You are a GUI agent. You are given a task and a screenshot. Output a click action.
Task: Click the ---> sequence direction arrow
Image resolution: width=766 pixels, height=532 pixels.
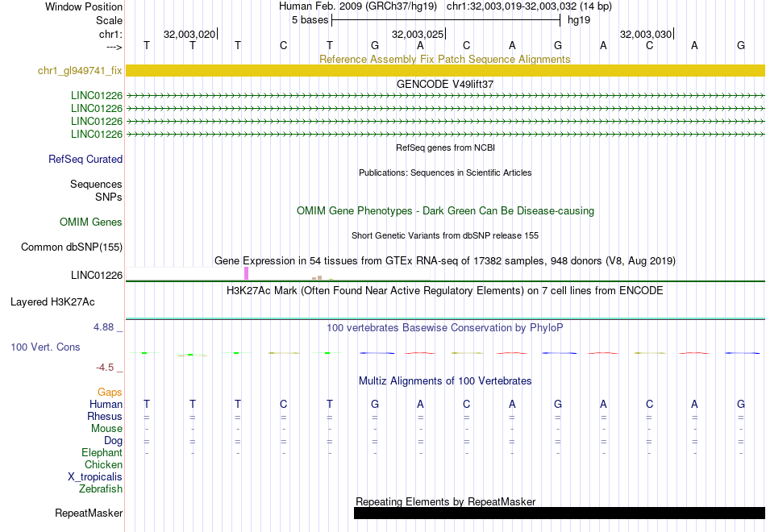click(x=114, y=47)
